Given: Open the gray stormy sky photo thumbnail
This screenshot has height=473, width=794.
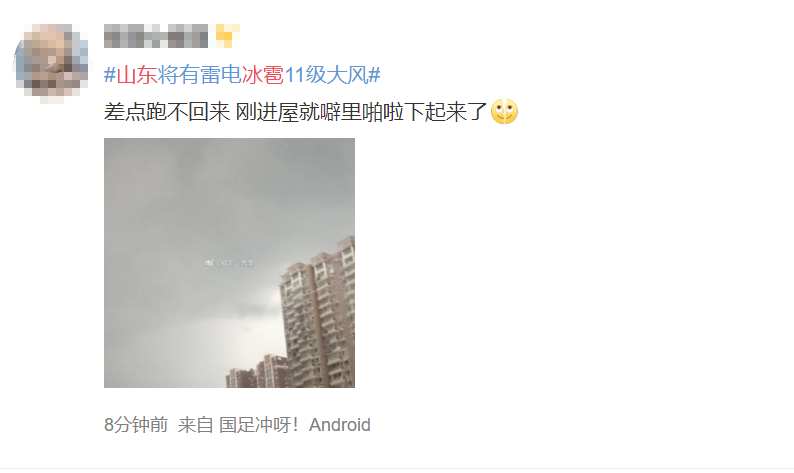Looking at the screenshot, I should (x=229, y=263).
